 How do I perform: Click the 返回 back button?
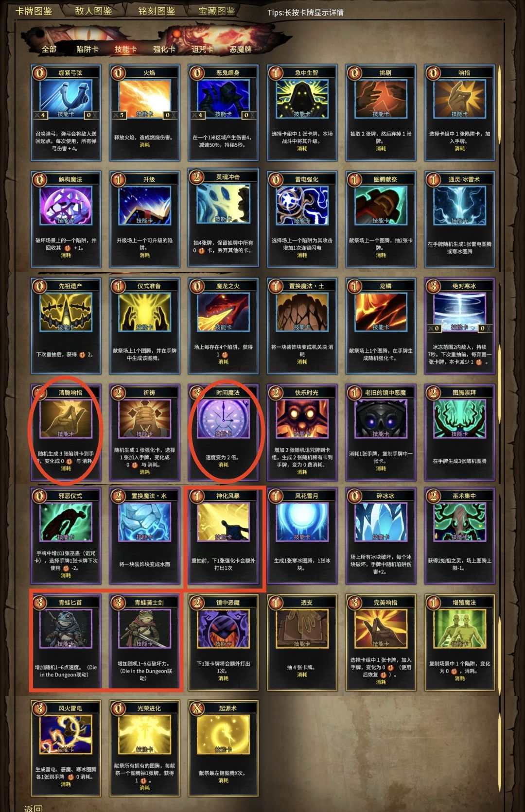tap(33, 807)
